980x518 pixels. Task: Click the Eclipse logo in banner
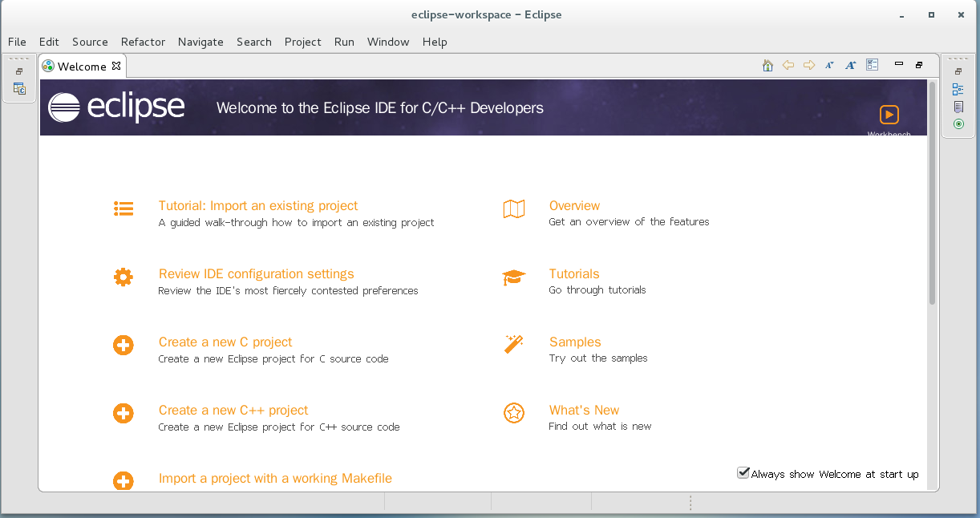click(x=116, y=107)
